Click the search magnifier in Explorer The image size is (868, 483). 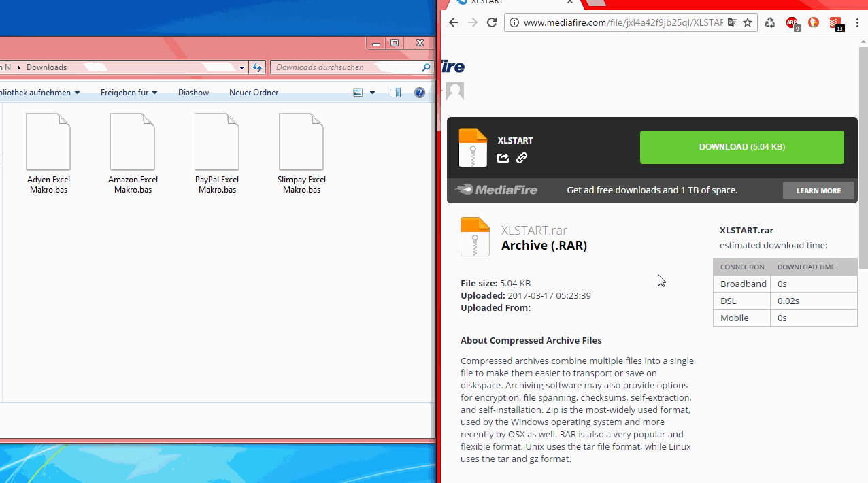(x=426, y=67)
